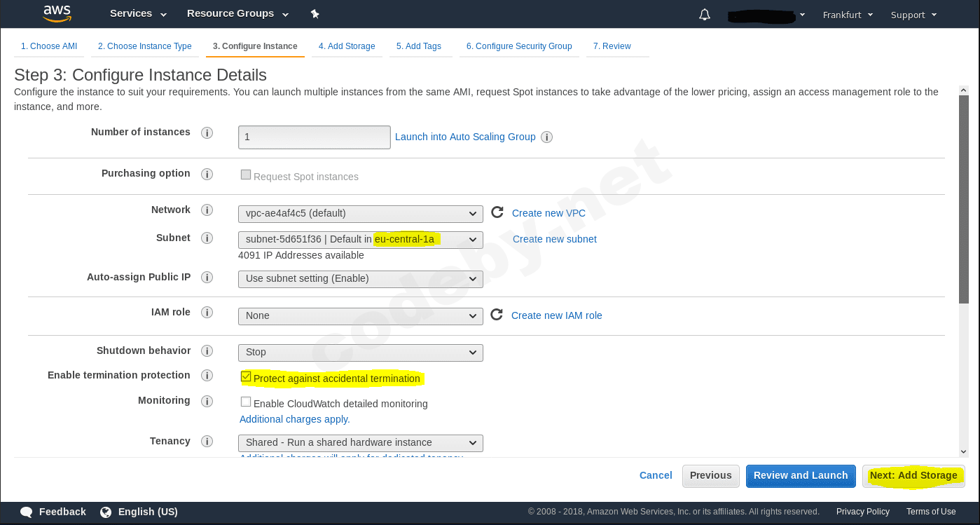Open the Auto-assign Public IP dropdown
Screen dimensions: 980x525
pyautogui.click(x=360, y=278)
